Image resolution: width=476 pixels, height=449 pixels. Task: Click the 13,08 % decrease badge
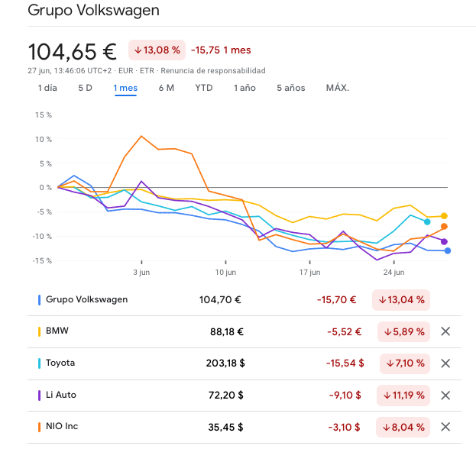[157, 50]
